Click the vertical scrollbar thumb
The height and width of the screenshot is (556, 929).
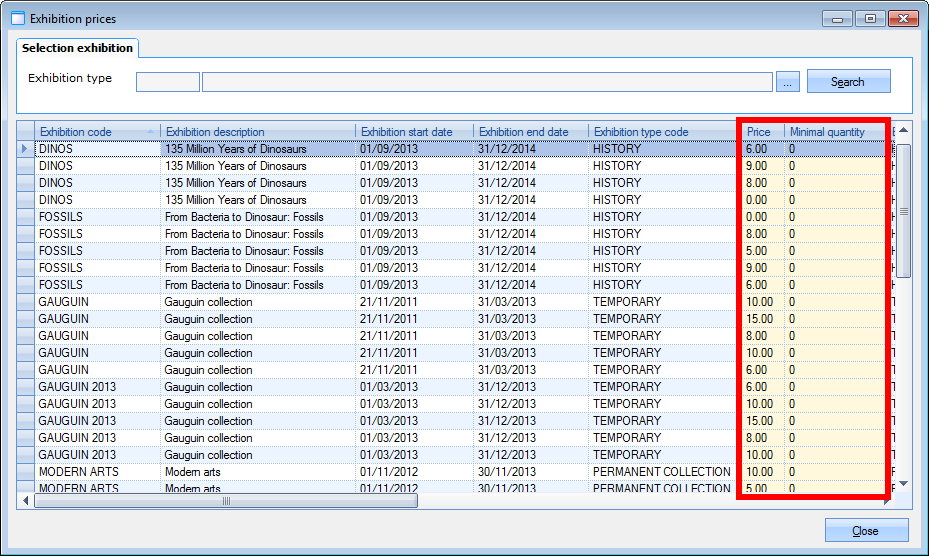tap(903, 210)
